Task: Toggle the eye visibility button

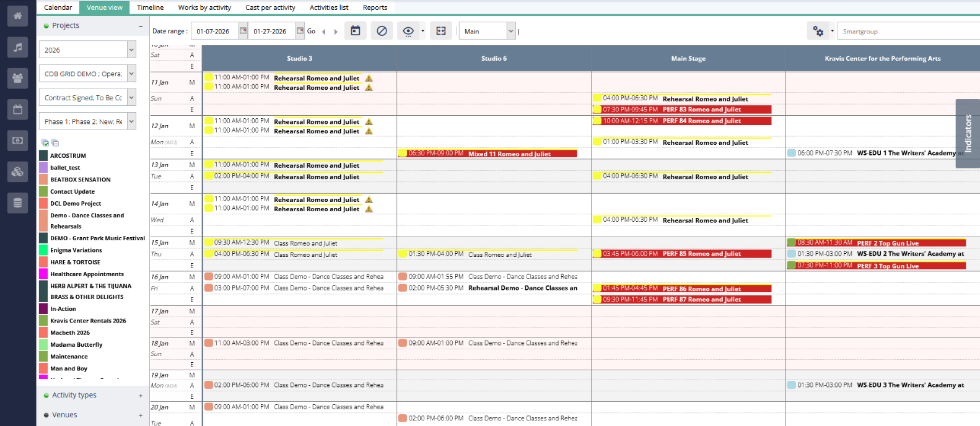Action: tap(408, 31)
